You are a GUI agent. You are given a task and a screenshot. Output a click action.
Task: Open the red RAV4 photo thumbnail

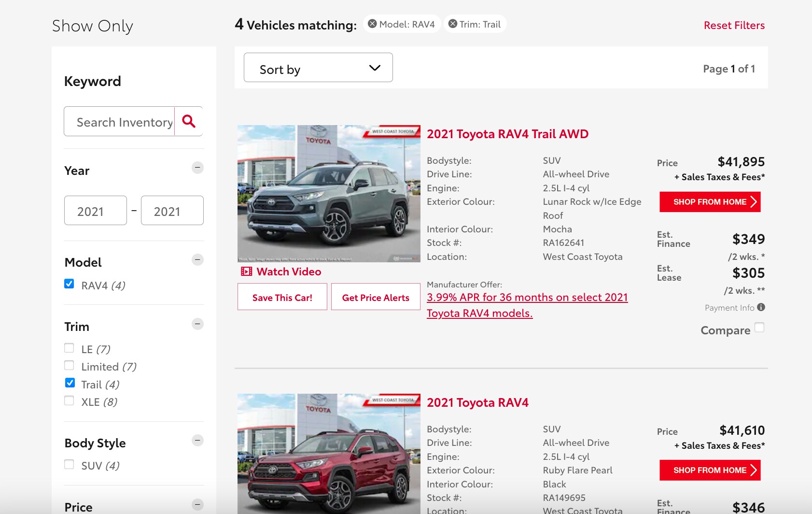tap(329, 454)
